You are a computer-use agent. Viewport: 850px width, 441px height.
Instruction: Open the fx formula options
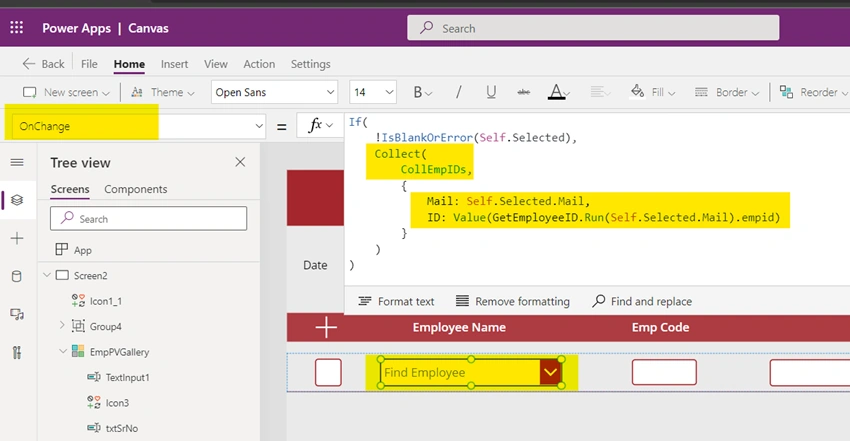point(320,126)
